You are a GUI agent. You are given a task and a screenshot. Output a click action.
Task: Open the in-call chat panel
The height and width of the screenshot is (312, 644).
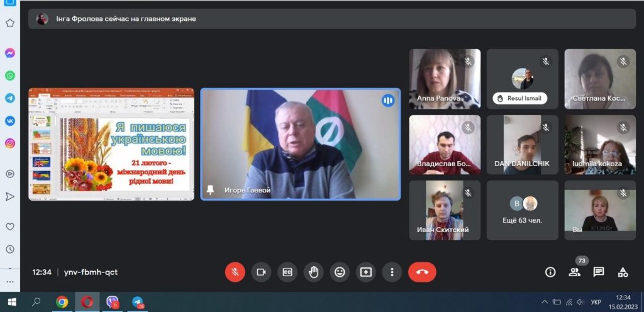(x=599, y=272)
